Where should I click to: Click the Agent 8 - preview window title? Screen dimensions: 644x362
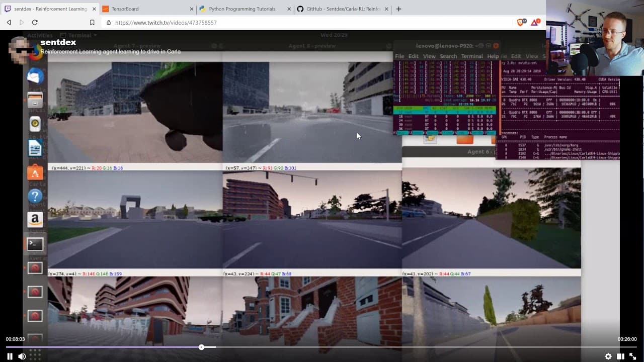click(x=312, y=46)
